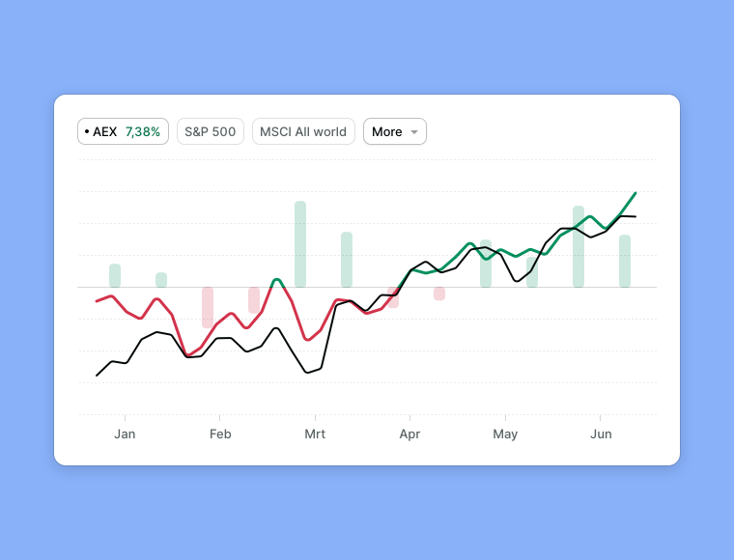The width and height of the screenshot is (734, 560).
Task: Click the red bar above the Feb label
Action: tap(208, 306)
